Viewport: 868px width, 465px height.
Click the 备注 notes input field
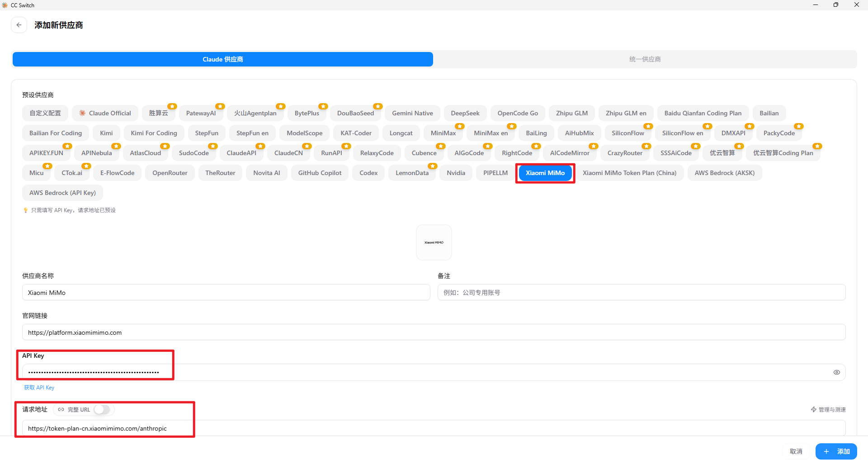(642, 293)
